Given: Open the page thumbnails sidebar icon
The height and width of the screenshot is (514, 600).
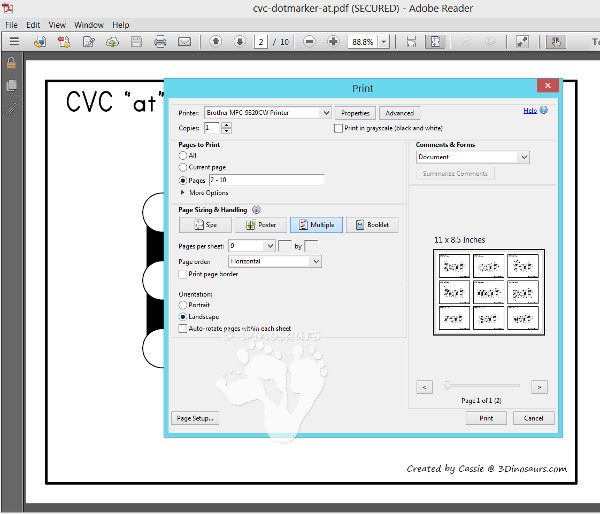Looking at the screenshot, I should coord(11,85).
